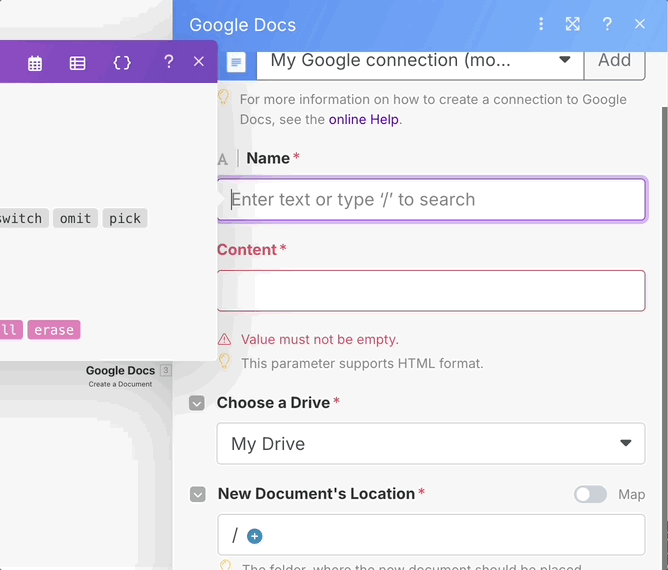Open the My Google connection dropdown
Image resolution: width=668 pixels, height=570 pixels.
(x=420, y=61)
